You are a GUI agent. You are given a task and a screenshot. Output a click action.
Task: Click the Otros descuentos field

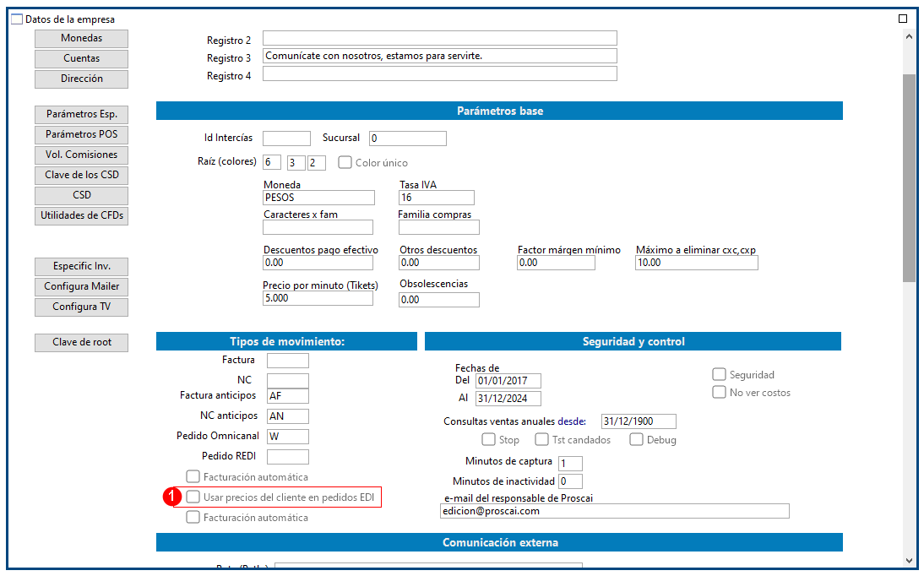(x=439, y=263)
